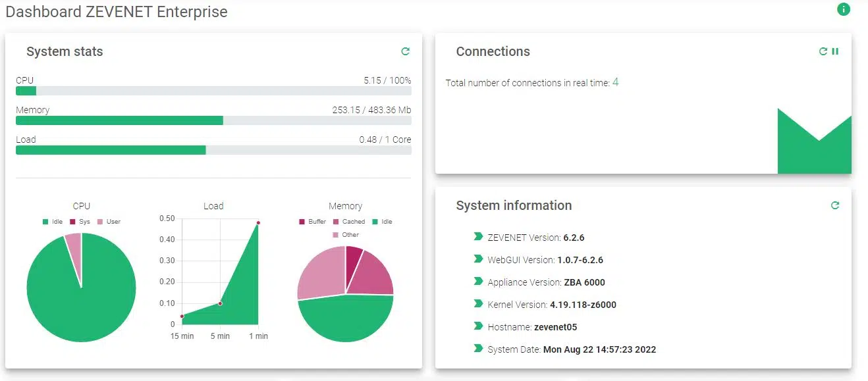Click the real-time connections count number

click(616, 82)
